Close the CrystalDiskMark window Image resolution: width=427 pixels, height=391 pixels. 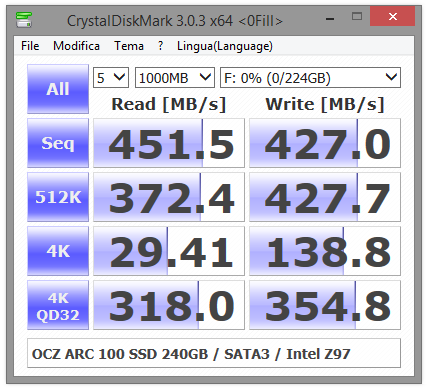pyautogui.click(x=393, y=17)
